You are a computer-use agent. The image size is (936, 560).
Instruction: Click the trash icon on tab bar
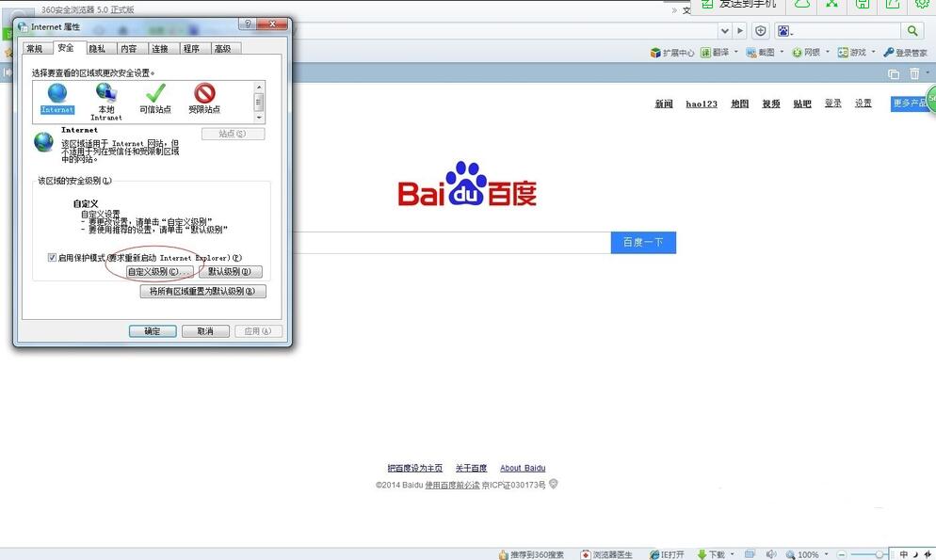point(914,73)
